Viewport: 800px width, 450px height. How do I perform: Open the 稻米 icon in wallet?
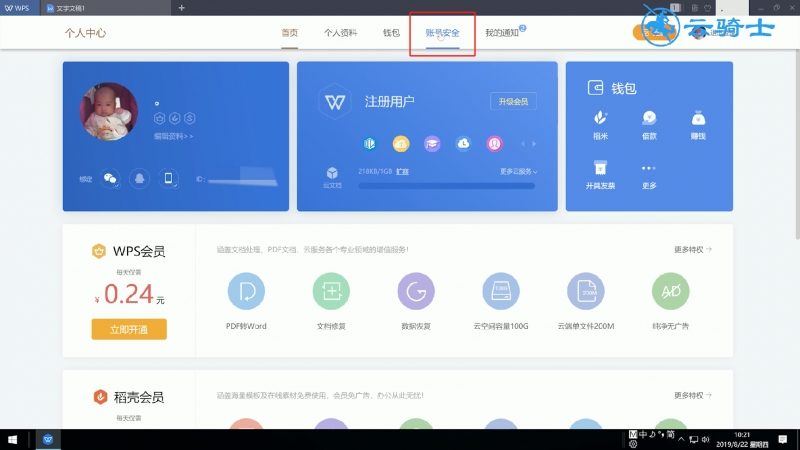pos(601,118)
